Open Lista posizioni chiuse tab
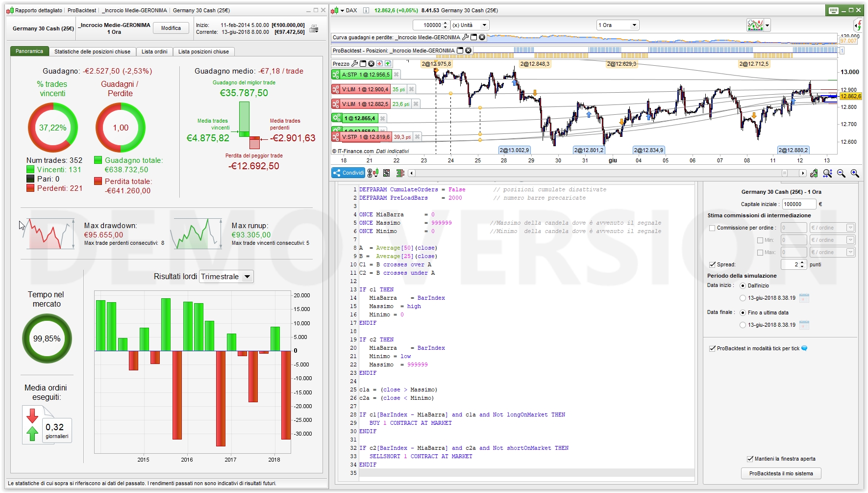Screen dimensions: 868x493 tap(203, 52)
